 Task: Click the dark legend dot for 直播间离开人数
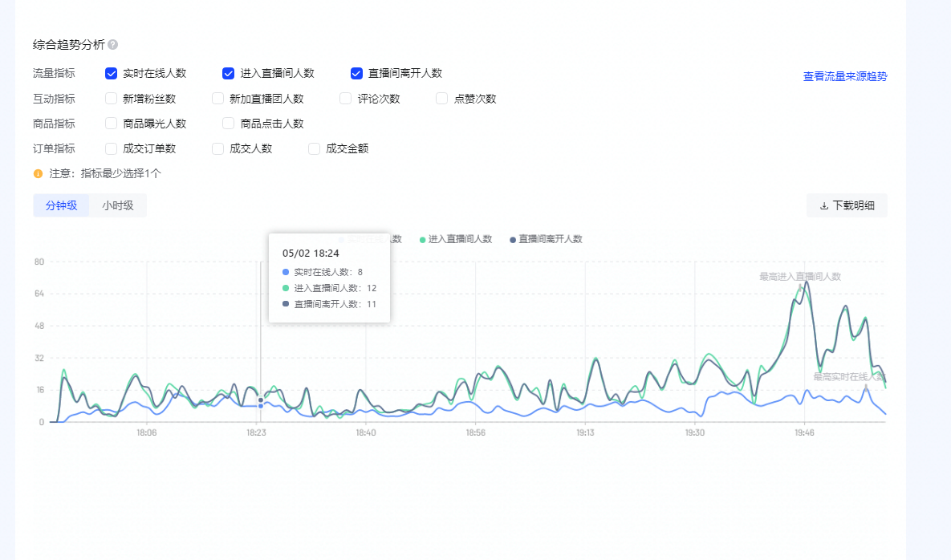click(x=512, y=239)
